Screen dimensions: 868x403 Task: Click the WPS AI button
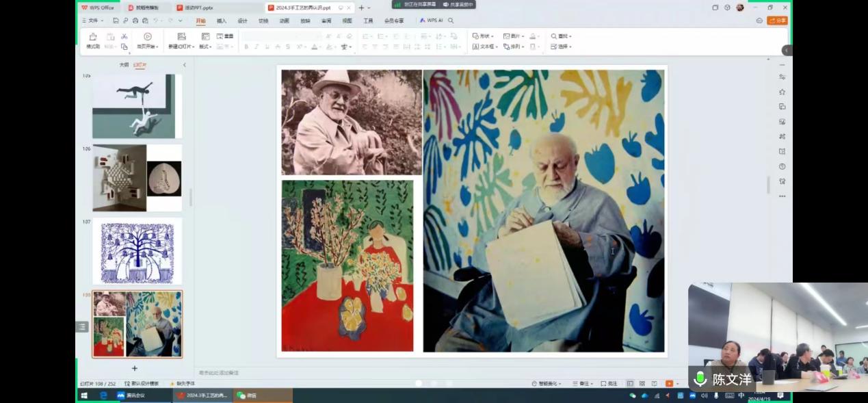tap(432, 21)
